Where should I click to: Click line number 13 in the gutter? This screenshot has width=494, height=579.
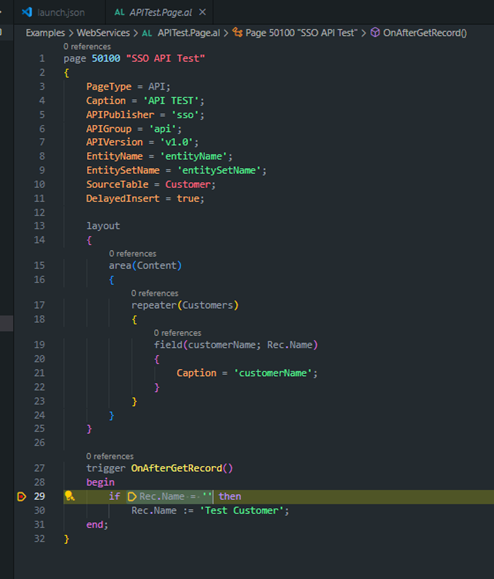point(40,226)
